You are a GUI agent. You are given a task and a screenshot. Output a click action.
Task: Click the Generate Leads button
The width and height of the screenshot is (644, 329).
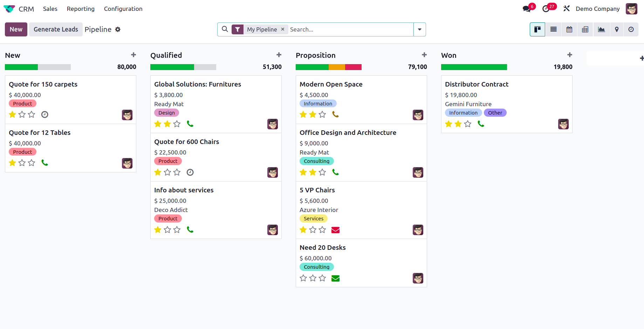56,29
